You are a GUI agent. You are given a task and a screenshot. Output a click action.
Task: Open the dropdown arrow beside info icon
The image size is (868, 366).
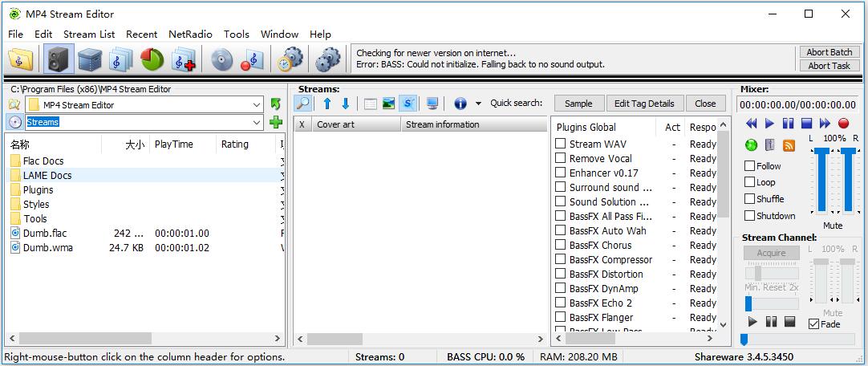click(478, 104)
